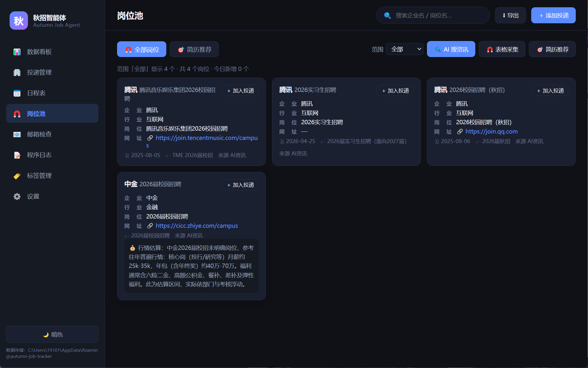
Task: Click the magnifier icon in search box
Action: click(387, 15)
